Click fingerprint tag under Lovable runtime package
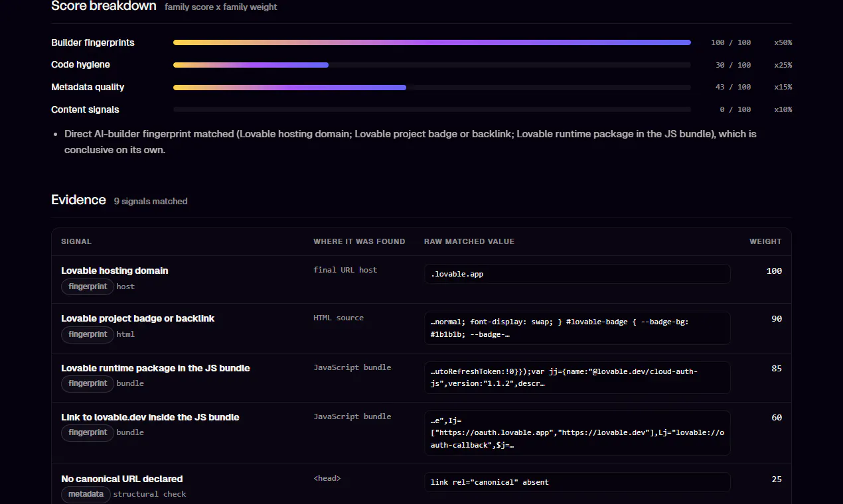The width and height of the screenshot is (843, 504). (88, 383)
